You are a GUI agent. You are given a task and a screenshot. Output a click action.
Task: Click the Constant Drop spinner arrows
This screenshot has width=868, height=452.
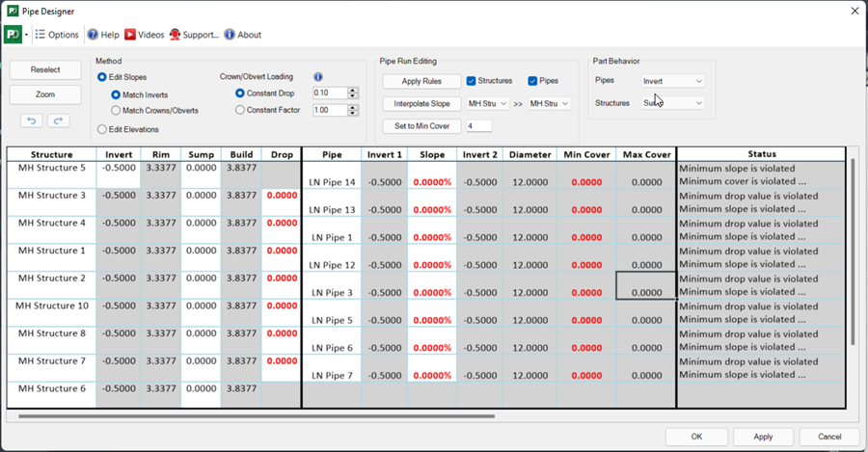[x=353, y=93]
